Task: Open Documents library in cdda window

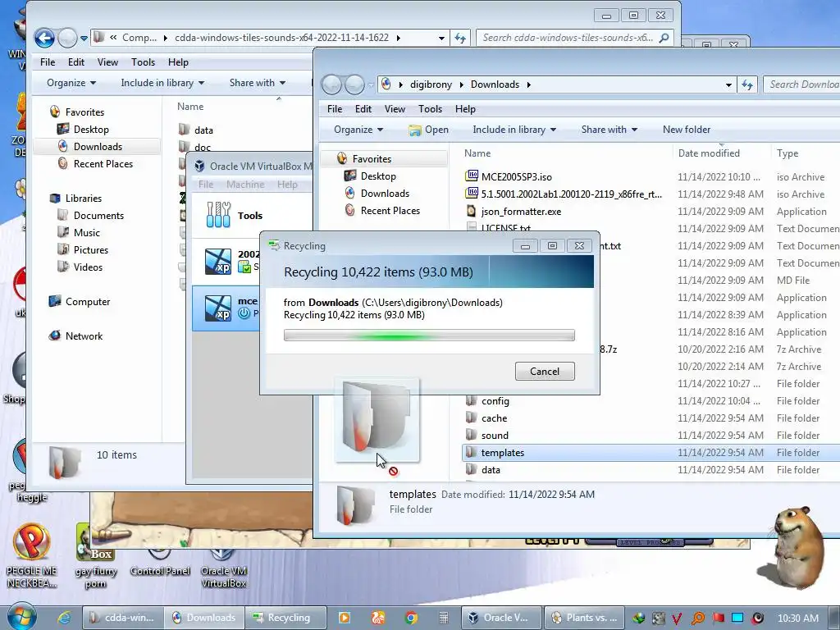Action: click(98, 216)
